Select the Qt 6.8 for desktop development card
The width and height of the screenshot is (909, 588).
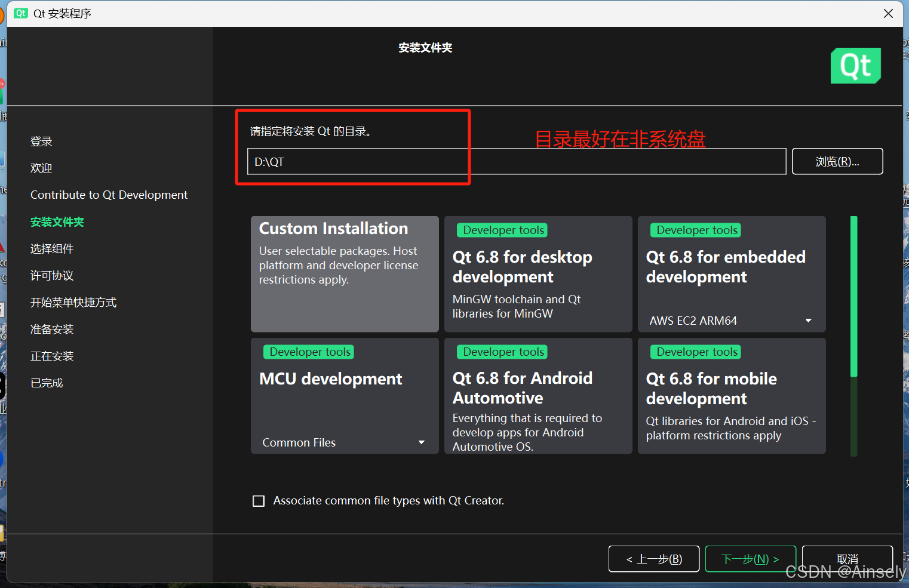538,274
